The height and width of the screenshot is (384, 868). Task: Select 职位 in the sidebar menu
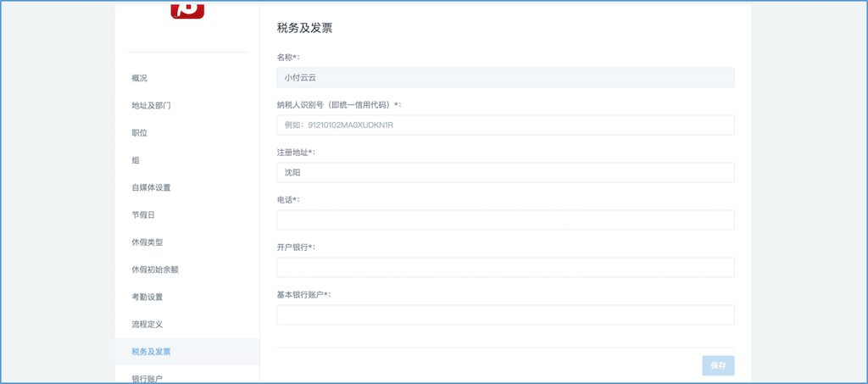[x=140, y=133]
